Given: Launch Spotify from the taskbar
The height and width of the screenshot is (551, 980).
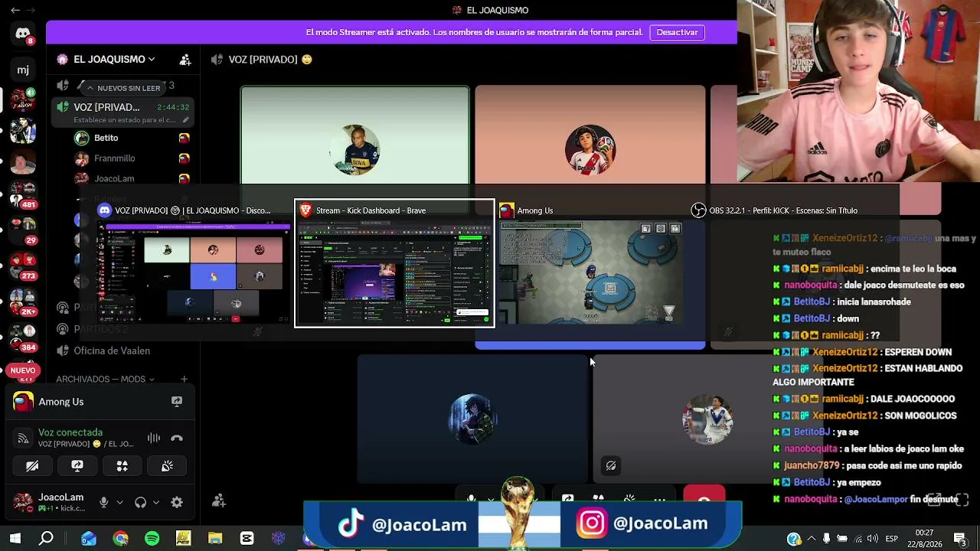Looking at the screenshot, I should pos(152,539).
